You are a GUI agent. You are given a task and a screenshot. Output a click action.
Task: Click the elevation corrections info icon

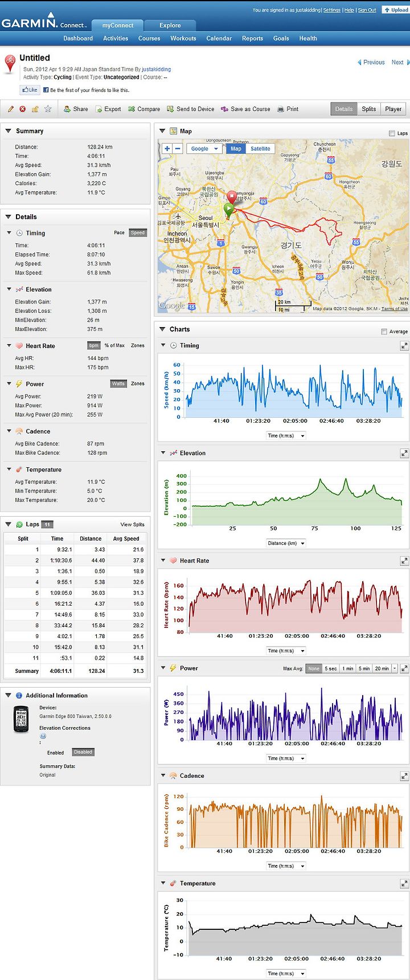pos(43,736)
